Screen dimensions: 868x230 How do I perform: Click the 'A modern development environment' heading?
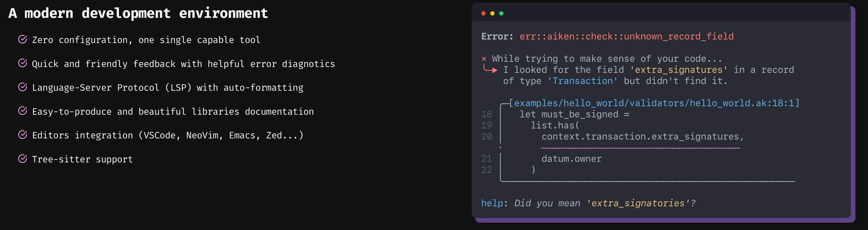[x=138, y=13]
